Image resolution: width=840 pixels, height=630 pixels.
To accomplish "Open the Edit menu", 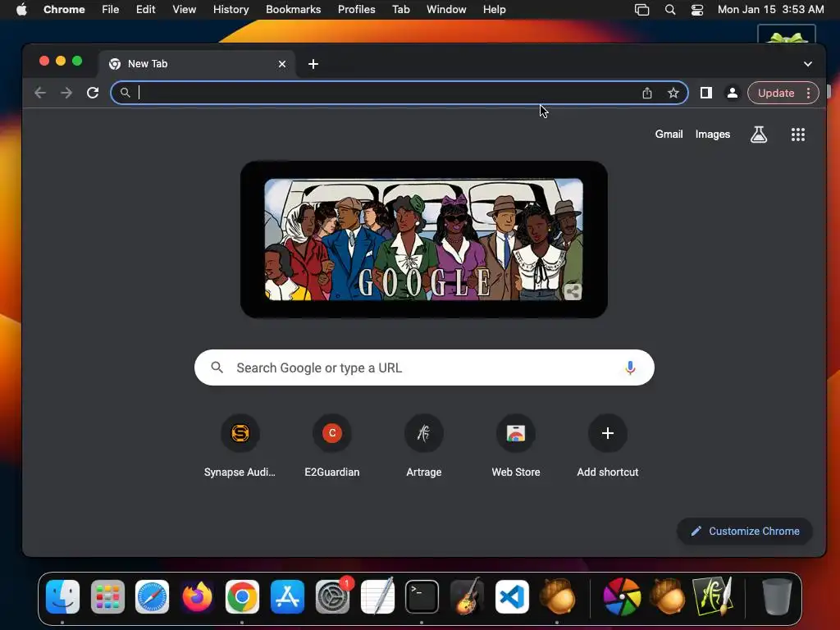I will coord(145,10).
